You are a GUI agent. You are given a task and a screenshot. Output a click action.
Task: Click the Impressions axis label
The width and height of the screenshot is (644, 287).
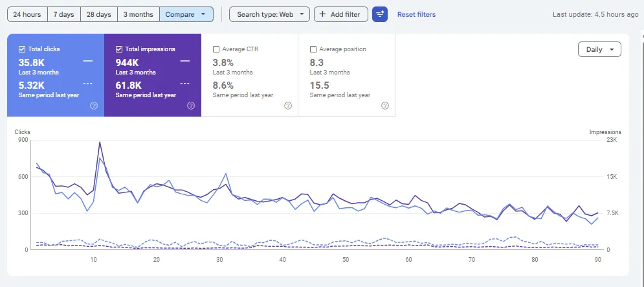[x=605, y=132]
